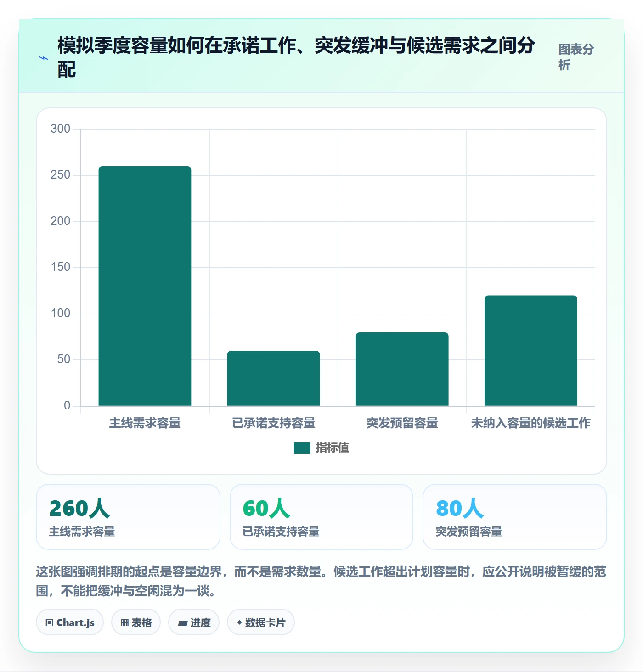The height and width of the screenshot is (672, 643).
Task: Click the x-axis label 突发预留容量
Action: (x=402, y=423)
